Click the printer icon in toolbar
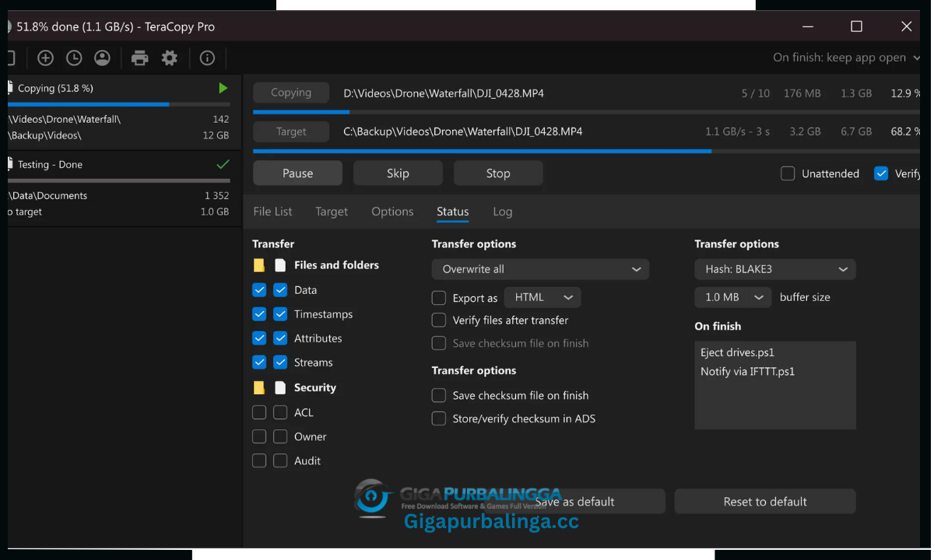This screenshot has height=560, width=934. click(140, 58)
